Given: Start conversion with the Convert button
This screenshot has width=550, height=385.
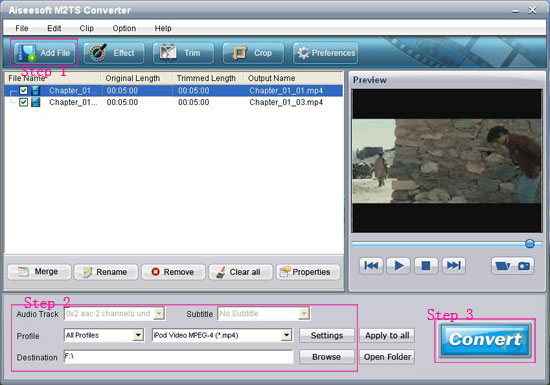Looking at the screenshot, I should [485, 340].
